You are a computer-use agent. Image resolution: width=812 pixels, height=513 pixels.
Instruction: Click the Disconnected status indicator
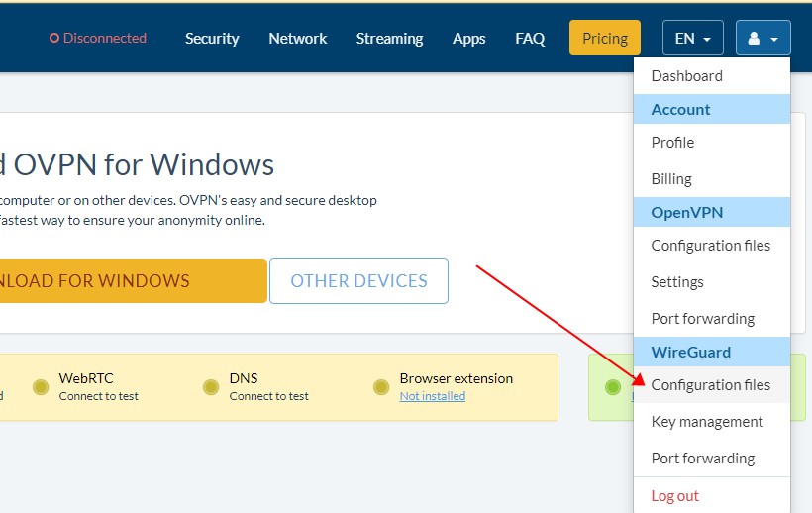pyautogui.click(x=98, y=38)
